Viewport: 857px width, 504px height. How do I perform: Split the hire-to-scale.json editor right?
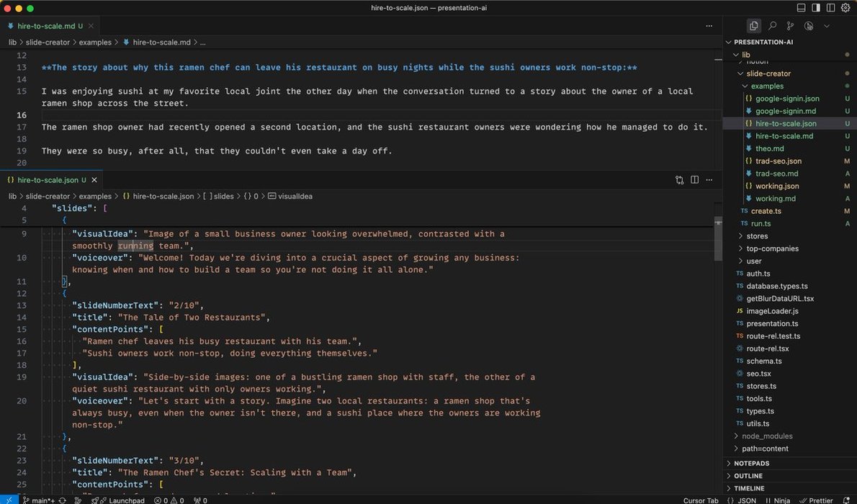pyautogui.click(x=694, y=180)
